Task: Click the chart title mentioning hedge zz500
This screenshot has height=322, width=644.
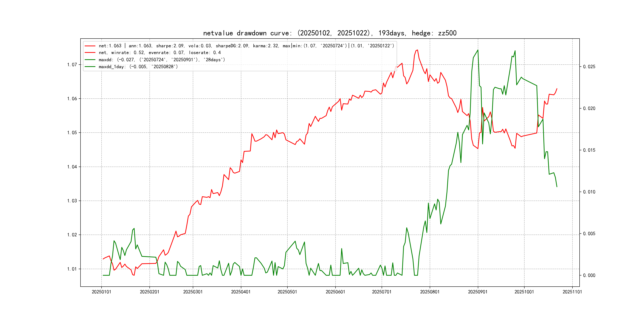Action: (330, 33)
